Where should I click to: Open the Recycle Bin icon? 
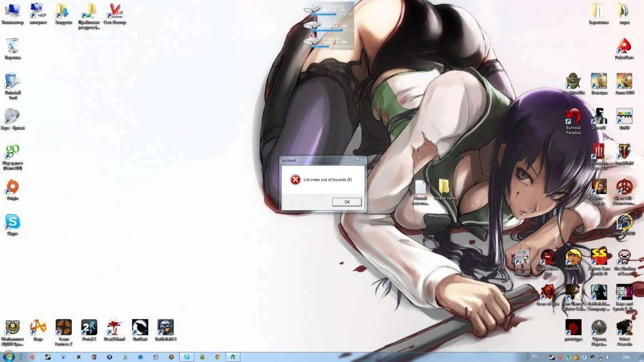point(13,49)
